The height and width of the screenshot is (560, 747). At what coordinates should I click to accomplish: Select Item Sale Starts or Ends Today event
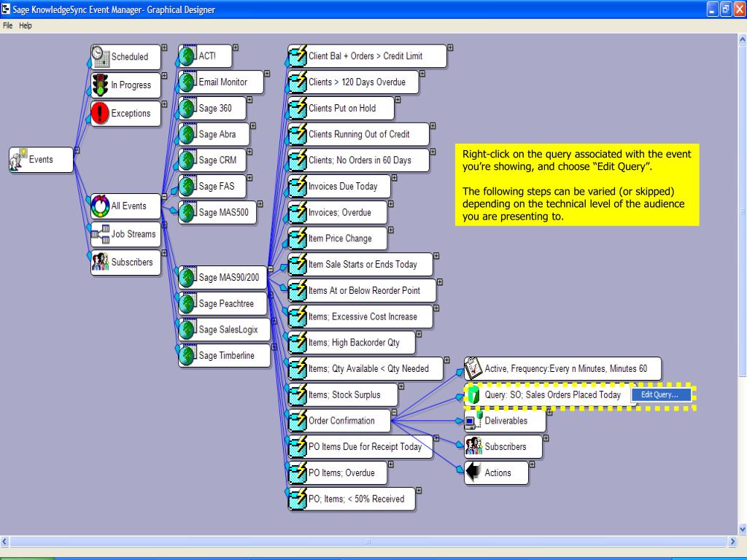(360, 264)
